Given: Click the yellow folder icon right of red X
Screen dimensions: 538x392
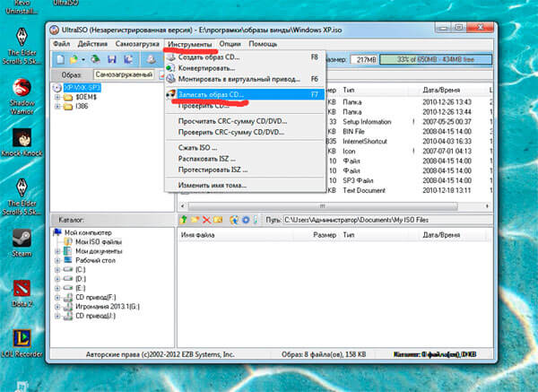Looking at the screenshot, I should tap(218, 220).
